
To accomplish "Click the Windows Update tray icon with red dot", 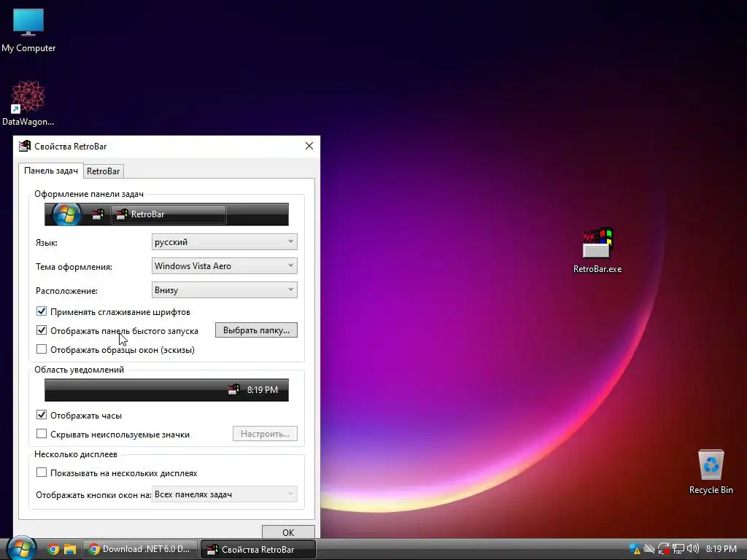I will coord(663,549).
